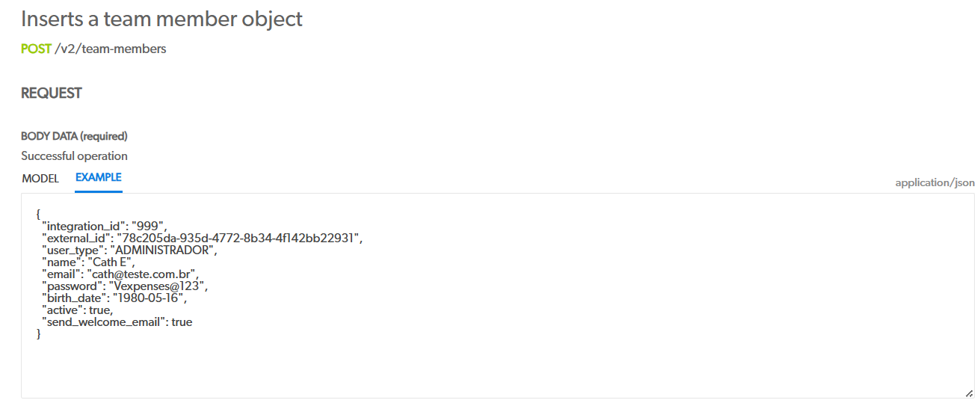Click the birth_date value 1980-05-16
Viewport: 980px width, 403px height.
pos(148,298)
